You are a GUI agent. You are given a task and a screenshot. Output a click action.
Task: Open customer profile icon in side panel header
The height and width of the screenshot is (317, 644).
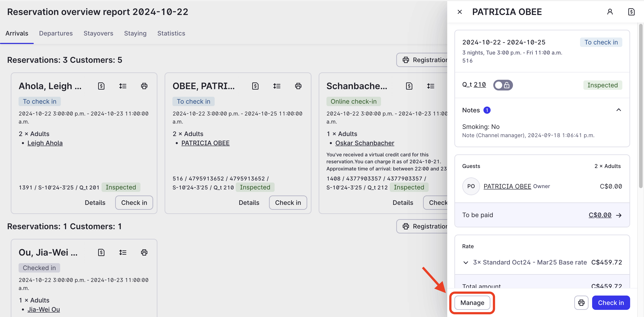click(610, 12)
